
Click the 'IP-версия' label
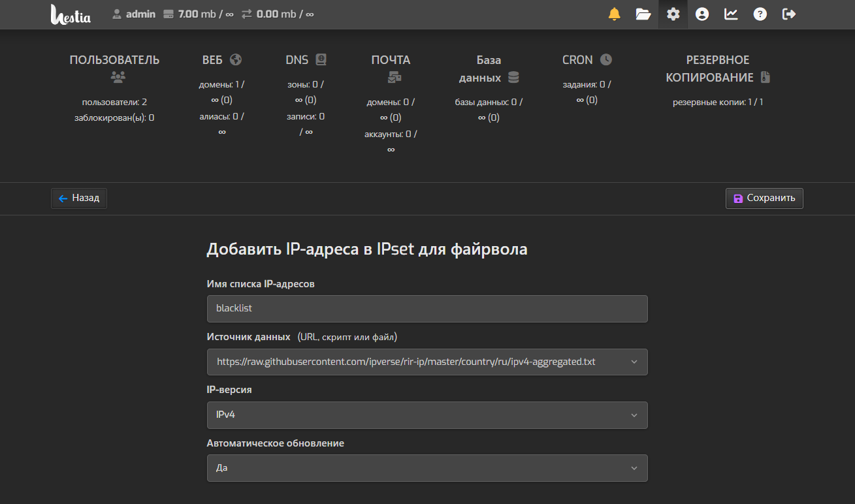pyautogui.click(x=229, y=389)
